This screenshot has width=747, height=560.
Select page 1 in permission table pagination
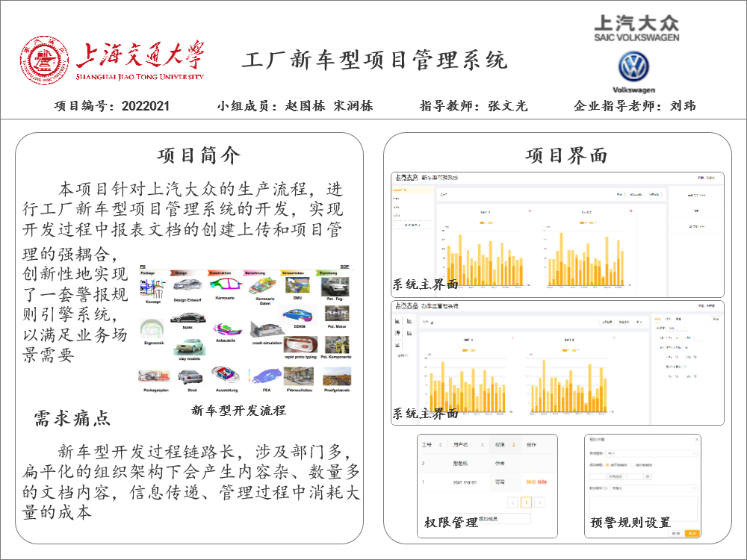(x=527, y=503)
